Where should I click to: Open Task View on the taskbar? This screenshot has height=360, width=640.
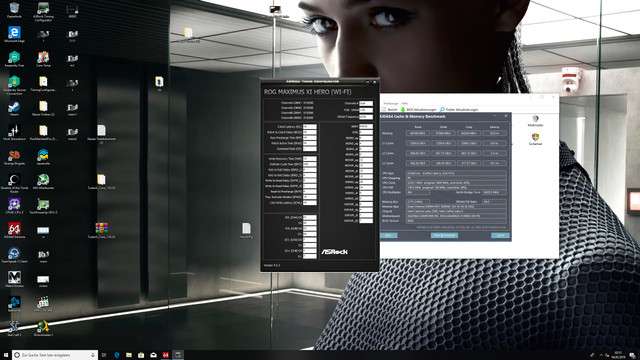[x=104, y=355]
